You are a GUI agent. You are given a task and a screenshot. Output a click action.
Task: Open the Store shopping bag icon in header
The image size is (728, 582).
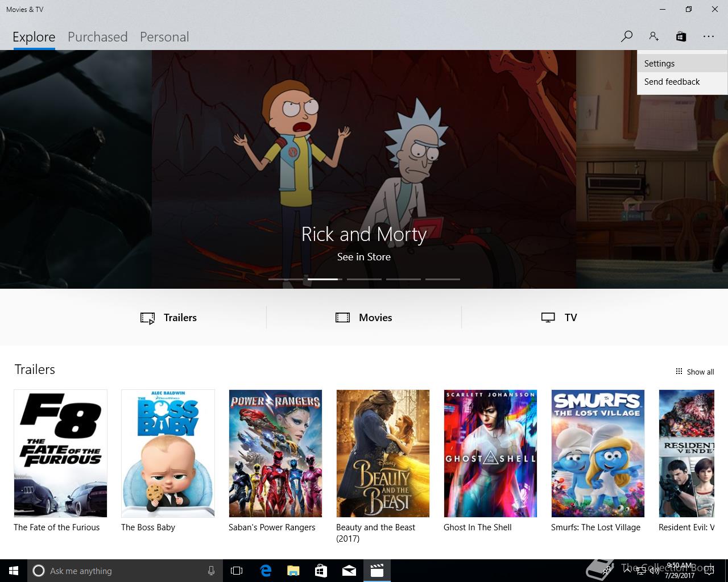[681, 36]
